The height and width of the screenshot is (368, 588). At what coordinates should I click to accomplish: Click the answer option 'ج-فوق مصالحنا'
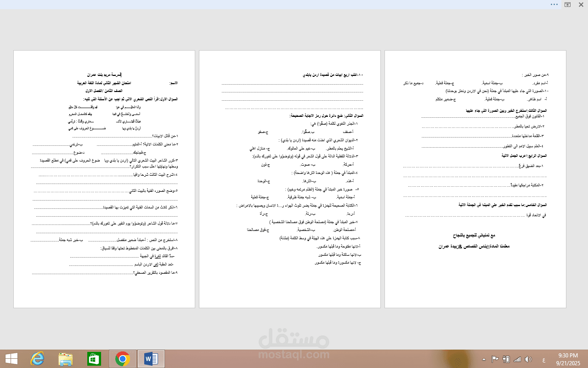(258, 230)
